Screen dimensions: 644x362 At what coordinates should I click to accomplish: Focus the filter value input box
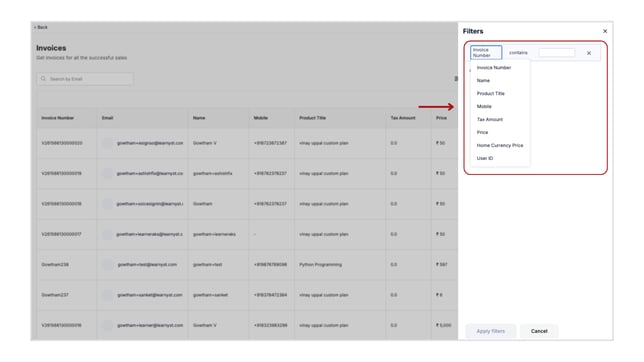557,53
